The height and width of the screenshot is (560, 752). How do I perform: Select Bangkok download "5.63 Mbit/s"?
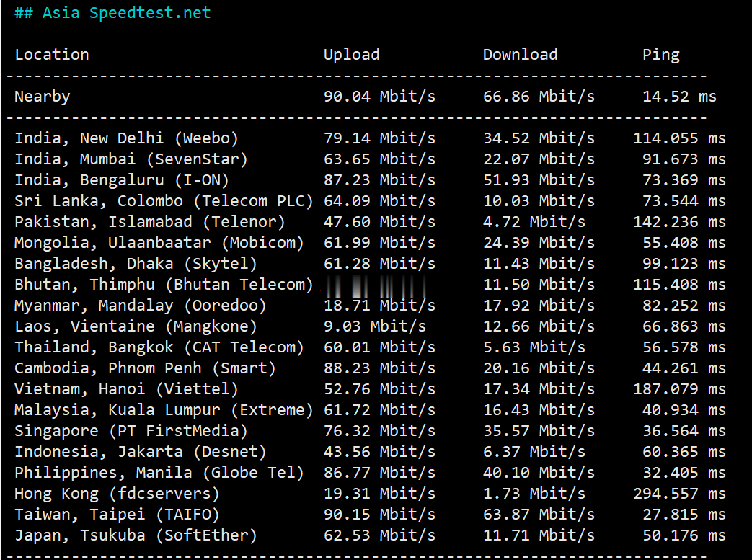tap(534, 347)
